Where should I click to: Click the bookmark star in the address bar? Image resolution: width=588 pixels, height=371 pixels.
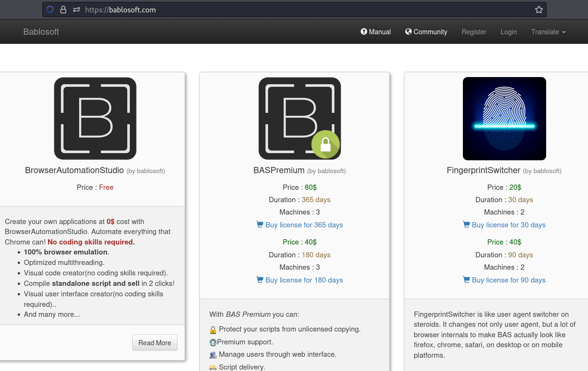[539, 10]
